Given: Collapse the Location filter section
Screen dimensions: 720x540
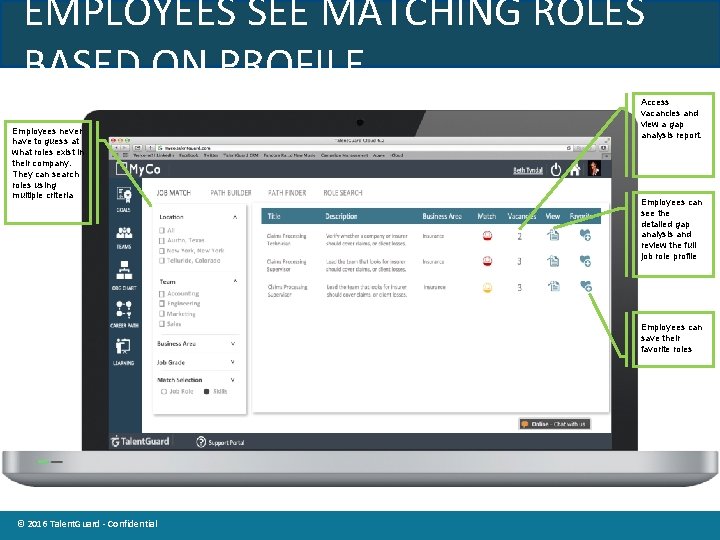Looking at the screenshot, I should pos(235,217).
